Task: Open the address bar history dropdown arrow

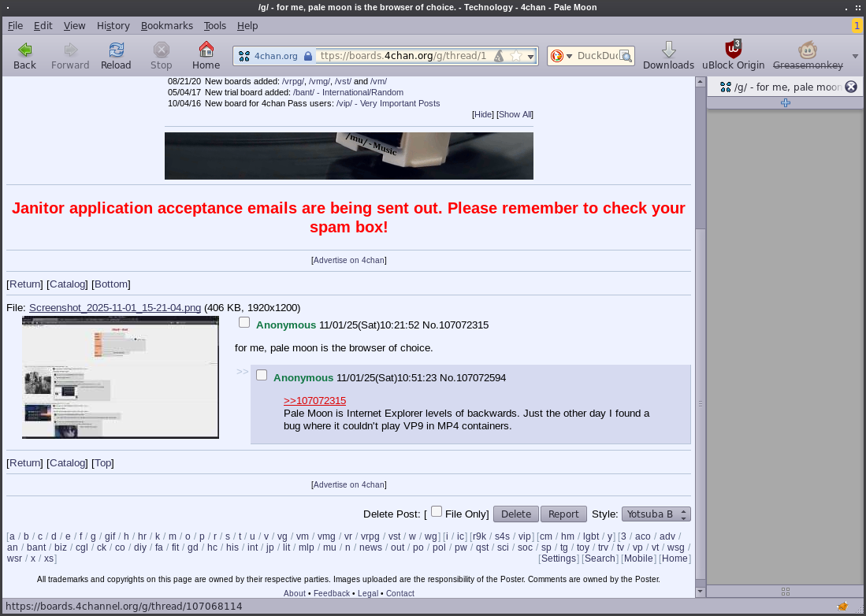Action: (x=531, y=56)
